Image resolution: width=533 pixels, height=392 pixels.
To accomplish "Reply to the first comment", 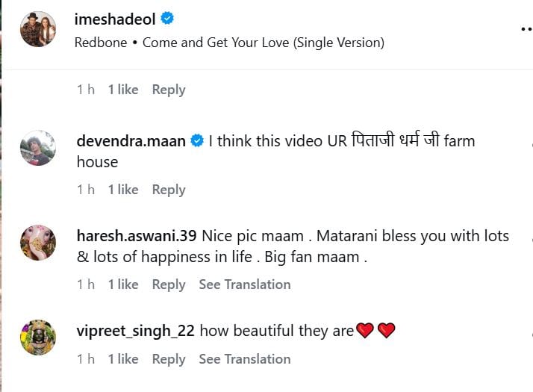I will tap(168, 90).
